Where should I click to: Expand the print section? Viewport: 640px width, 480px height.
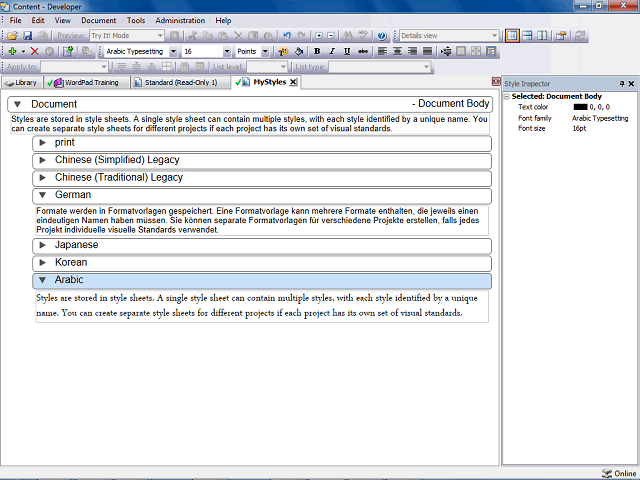pos(42,143)
